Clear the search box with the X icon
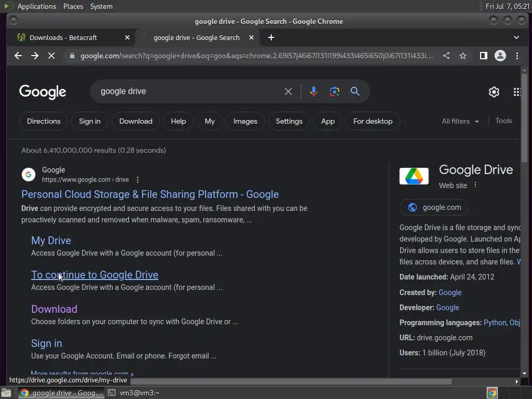 (288, 91)
